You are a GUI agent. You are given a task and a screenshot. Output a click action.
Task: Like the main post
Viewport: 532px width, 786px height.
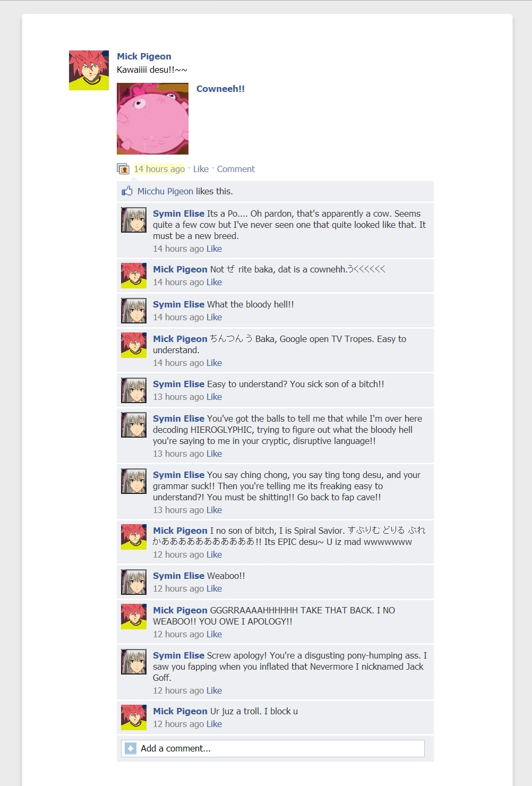coord(201,169)
